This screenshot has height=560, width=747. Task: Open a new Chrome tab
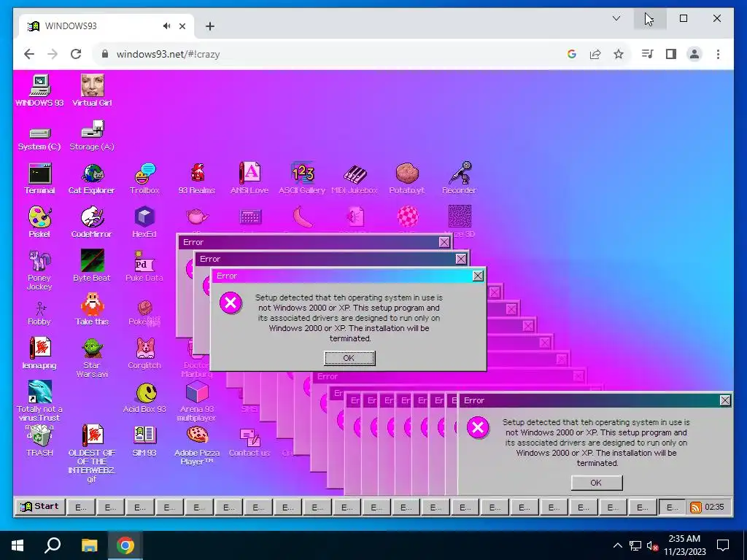(210, 26)
